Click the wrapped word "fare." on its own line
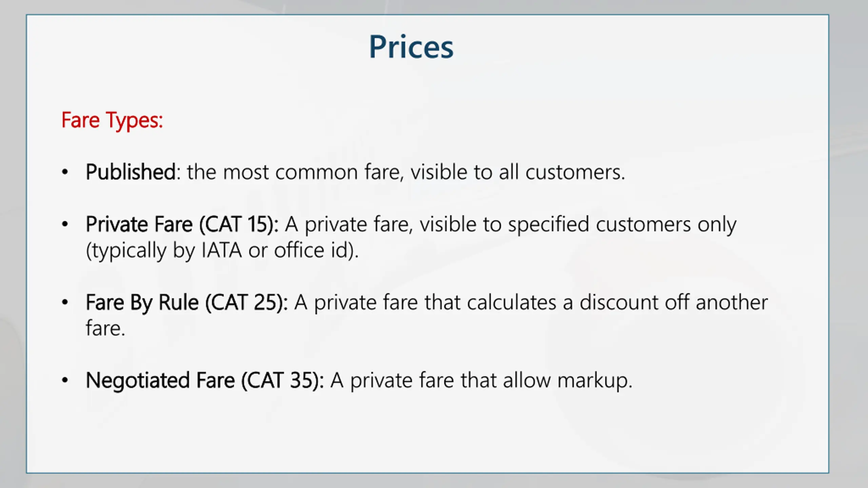 click(105, 328)
